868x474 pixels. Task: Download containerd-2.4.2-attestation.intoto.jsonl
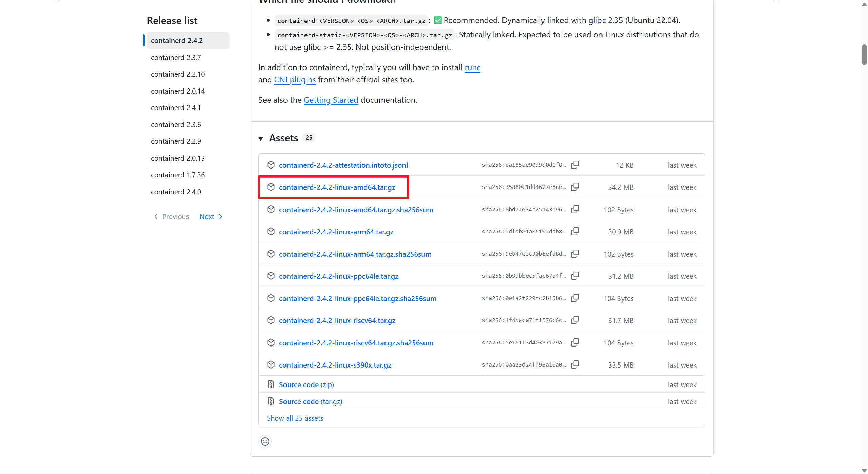pyautogui.click(x=343, y=165)
